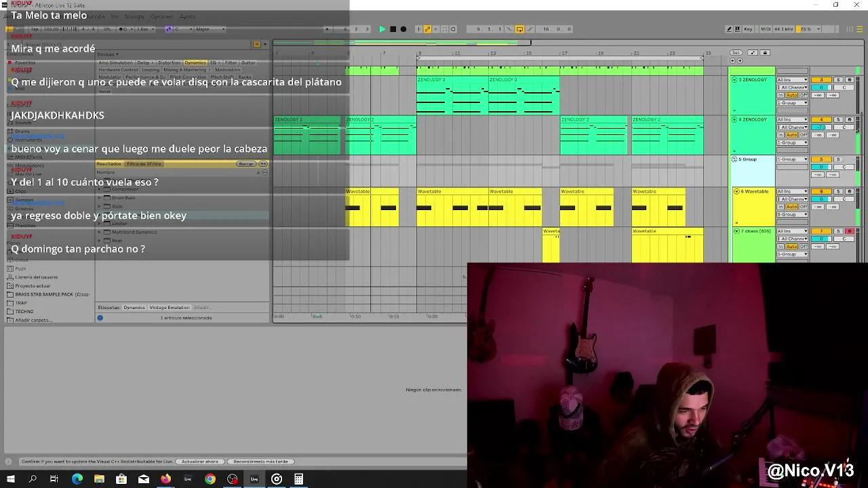
Task: Toggle the Key map mode button
Action: coord(748,29)
